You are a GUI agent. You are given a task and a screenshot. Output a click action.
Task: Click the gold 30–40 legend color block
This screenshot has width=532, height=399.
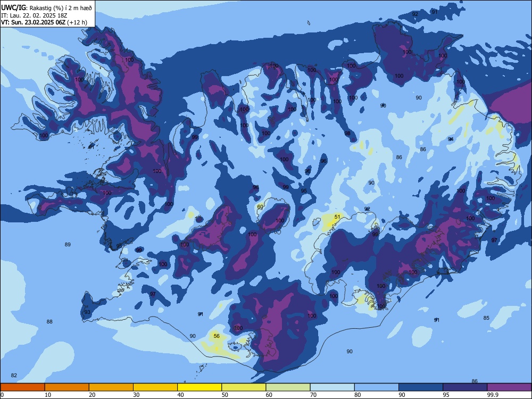tap(155, 387)
